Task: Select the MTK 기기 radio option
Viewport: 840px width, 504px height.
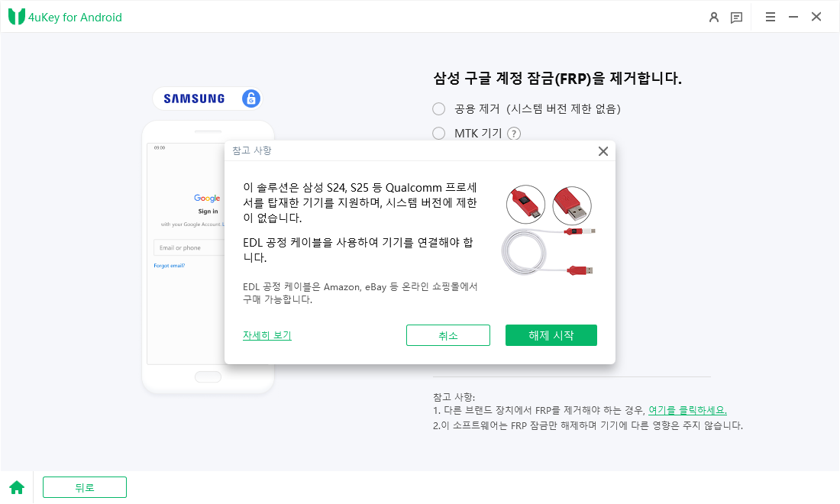Action: pos(439,134)
